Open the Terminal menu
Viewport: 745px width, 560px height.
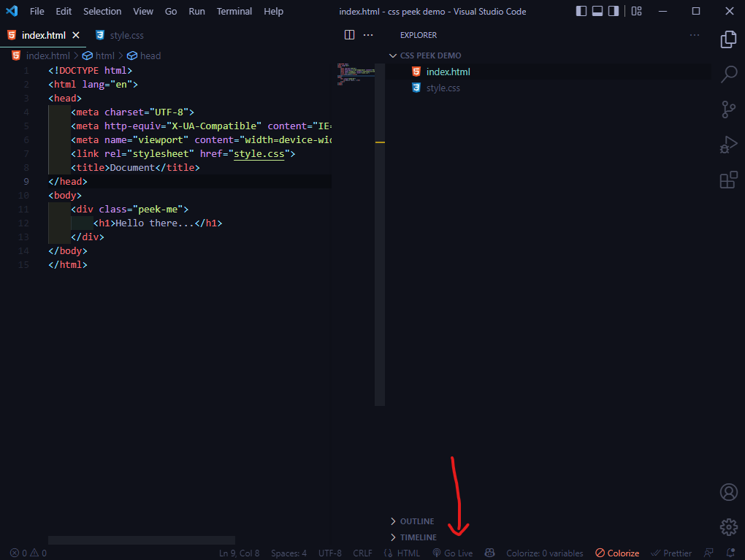(x=234, y=12)
